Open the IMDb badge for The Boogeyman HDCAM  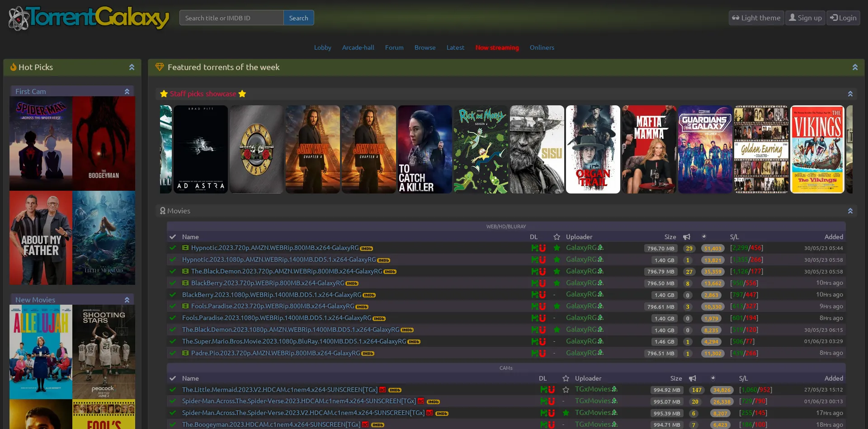pyautogui.click(x=377, y=425)
